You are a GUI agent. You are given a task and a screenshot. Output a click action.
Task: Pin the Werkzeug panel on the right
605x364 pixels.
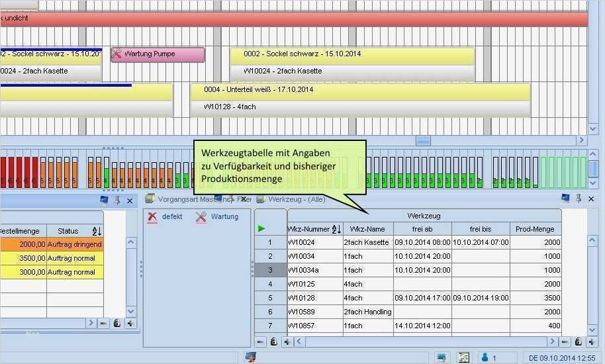coord(579,198)
